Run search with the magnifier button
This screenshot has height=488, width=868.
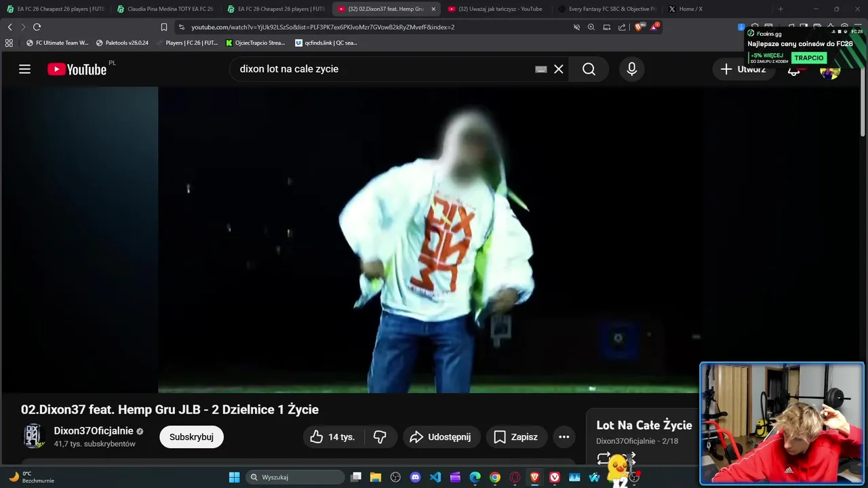589,69
